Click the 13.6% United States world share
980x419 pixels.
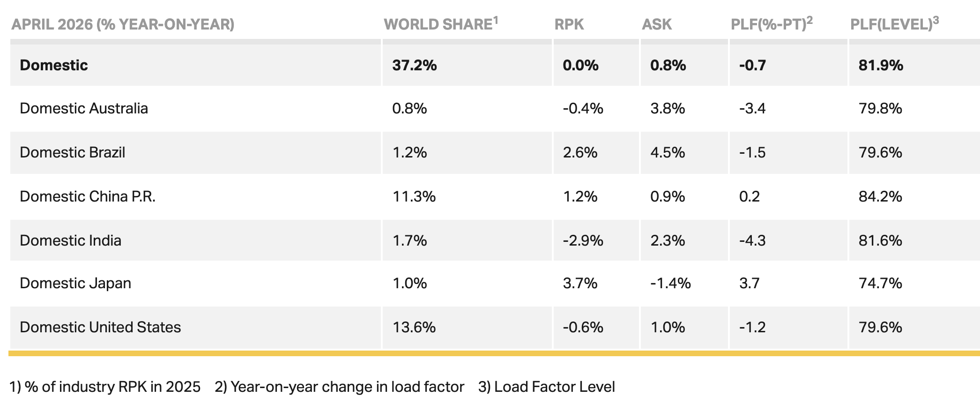(x=414, y=327)
